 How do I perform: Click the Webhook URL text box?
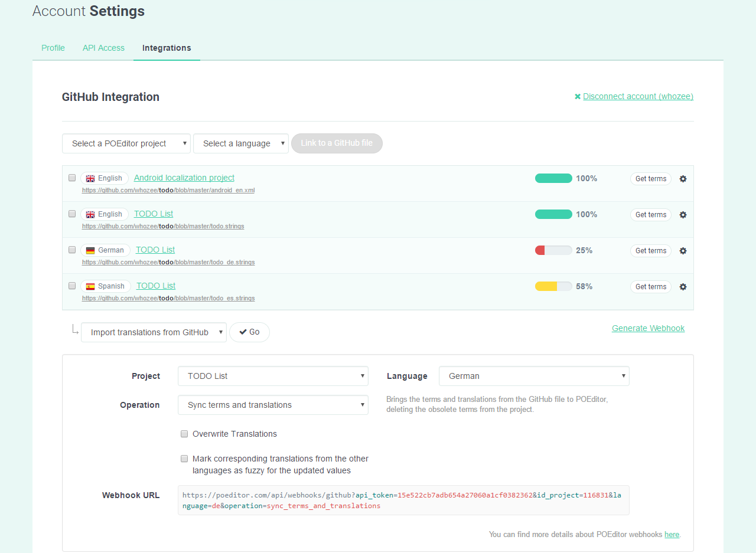(x=403, y=500)
